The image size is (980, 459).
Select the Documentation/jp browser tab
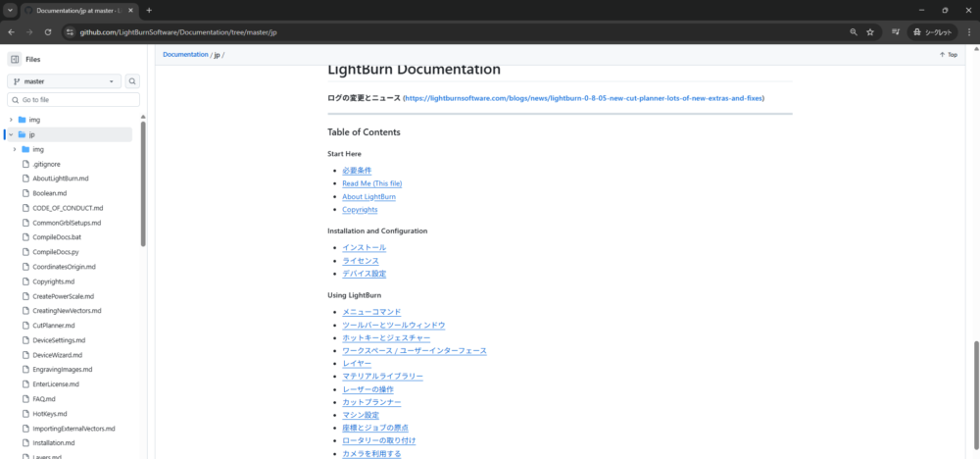pyautogui.click(x=78, y=10)
